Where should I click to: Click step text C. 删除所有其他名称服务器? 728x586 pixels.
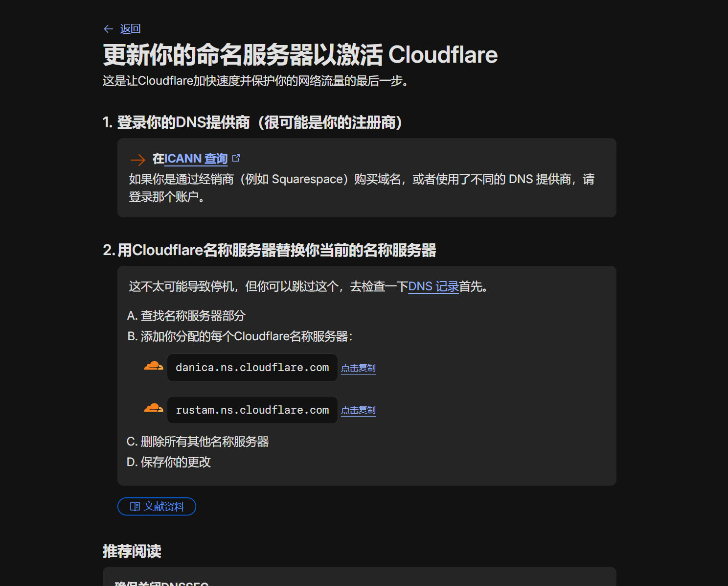point(198,442)
